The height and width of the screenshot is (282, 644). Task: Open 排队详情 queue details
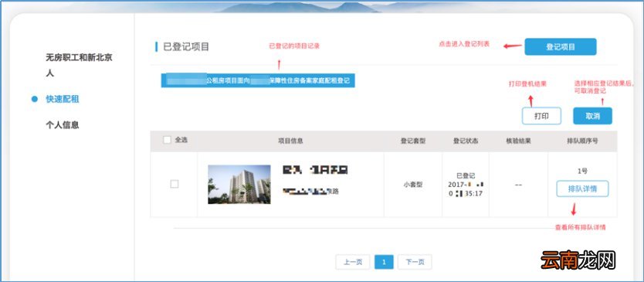tap(582, 189)
